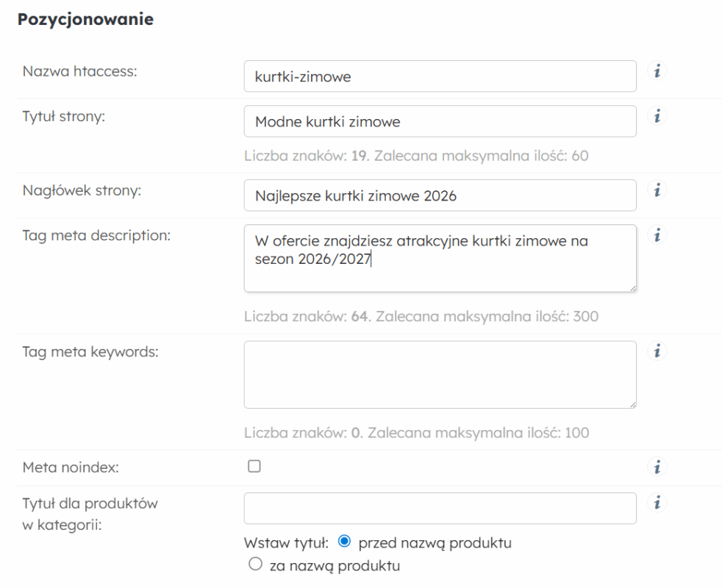Screen dimensions: 722x588
Task: Click info icon beside Nazwa htaccess field
Action: (657, 71)
